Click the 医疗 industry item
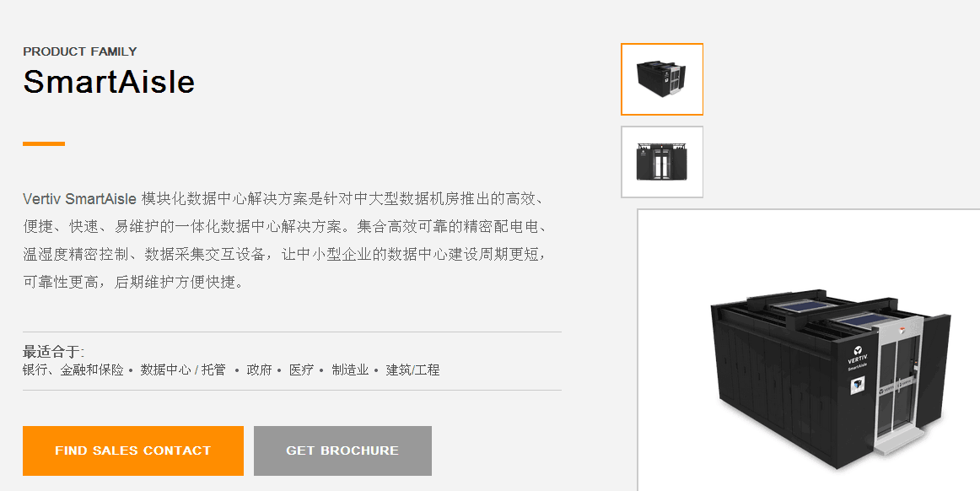Image resolution: width=980 pixels, height=491 pixels. click(x=301, y=370)
